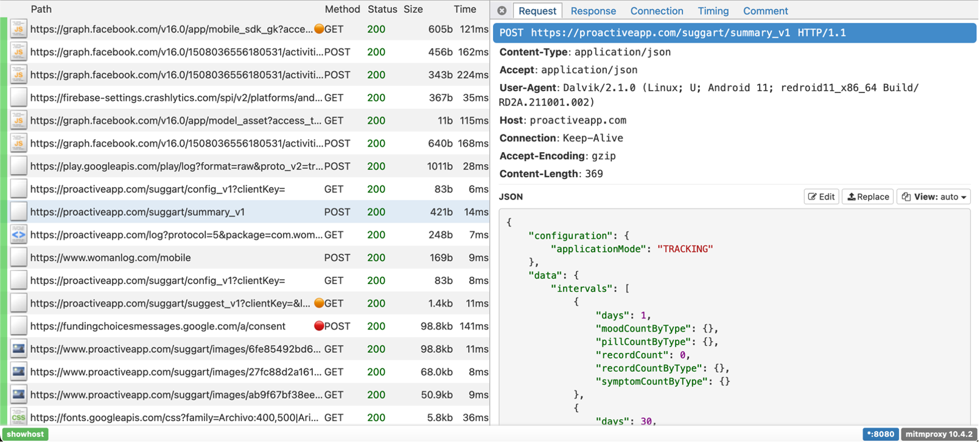Click orange marker on suggest_v1 request
Screen dimensions: 980x444
point(318,303)
